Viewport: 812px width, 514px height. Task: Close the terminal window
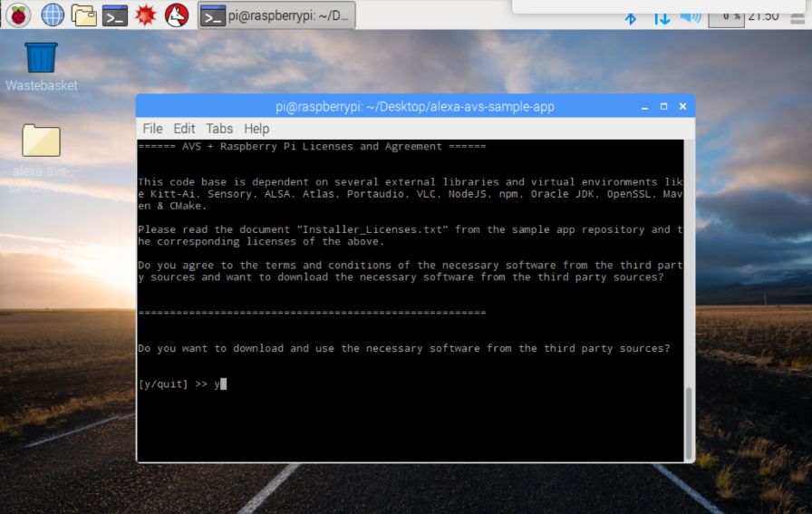(x=683, y=106)
